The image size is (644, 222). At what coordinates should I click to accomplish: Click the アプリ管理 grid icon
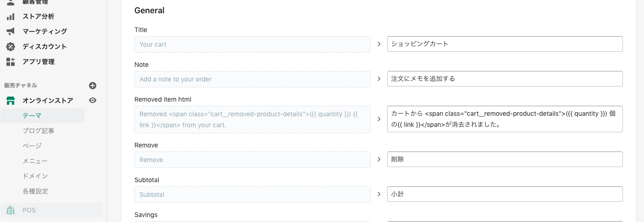[x=11, y=62]
